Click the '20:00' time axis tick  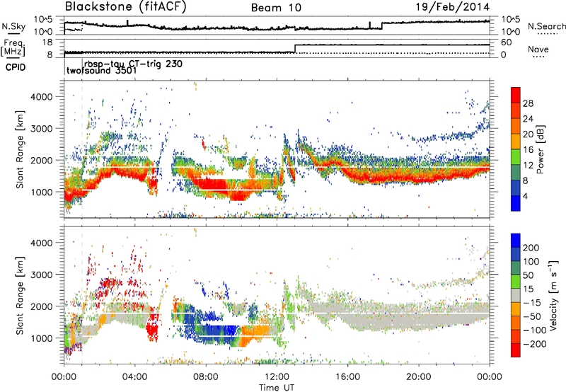tap(418, 377)
